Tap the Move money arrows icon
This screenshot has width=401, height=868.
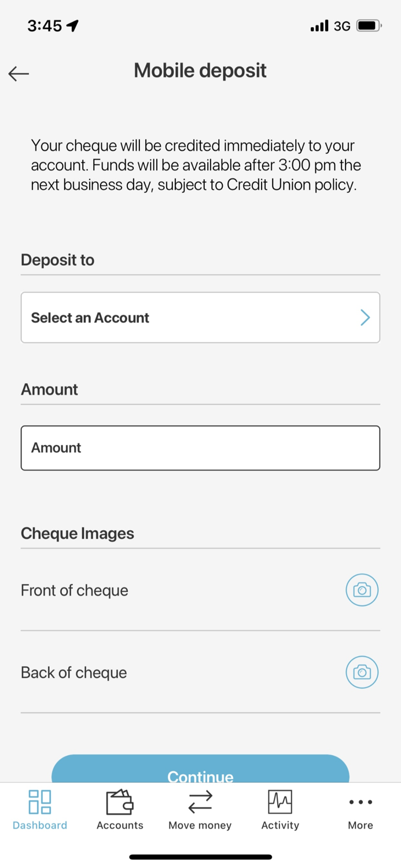(x=200, y=803)
